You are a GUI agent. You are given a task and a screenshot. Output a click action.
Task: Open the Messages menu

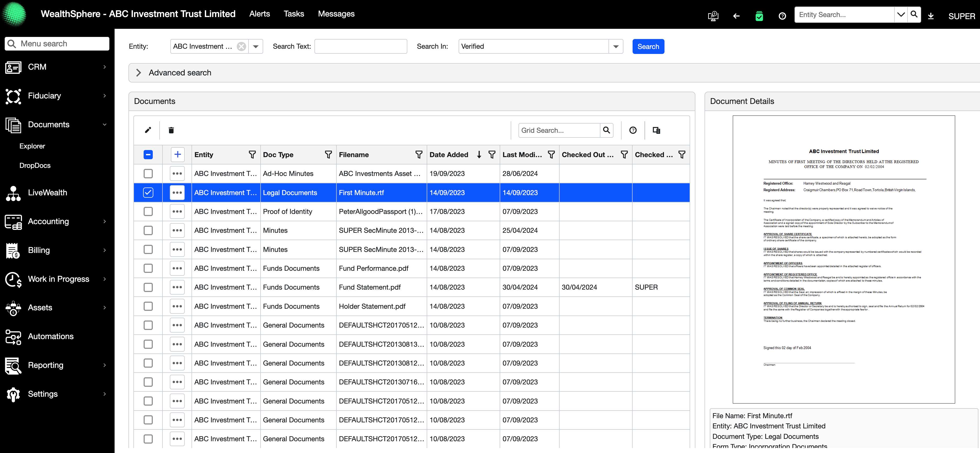336,14
